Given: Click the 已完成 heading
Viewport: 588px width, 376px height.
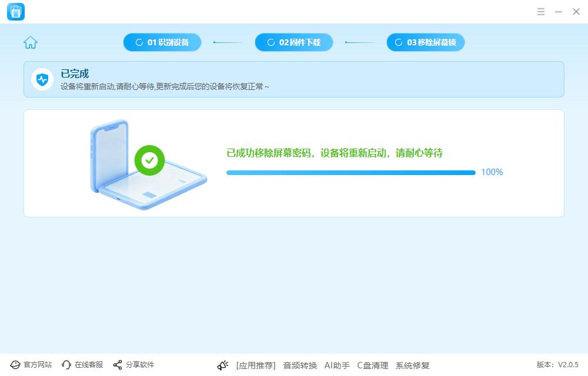Looking at the screenshot, I should coord(75,73).
